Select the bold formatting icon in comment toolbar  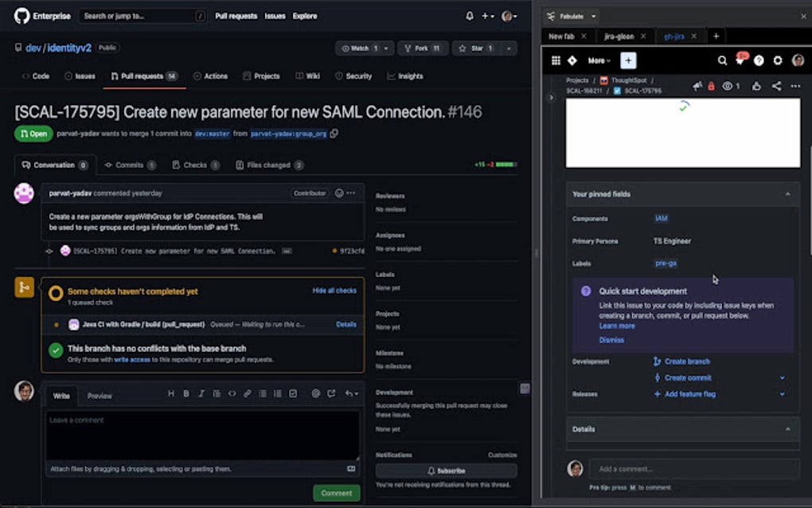tap(185, 393)
